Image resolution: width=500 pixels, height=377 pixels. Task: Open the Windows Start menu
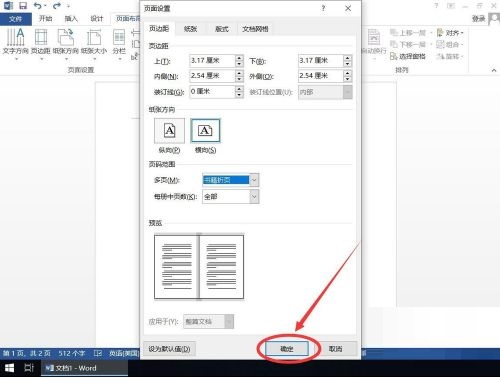coord(9,368)
